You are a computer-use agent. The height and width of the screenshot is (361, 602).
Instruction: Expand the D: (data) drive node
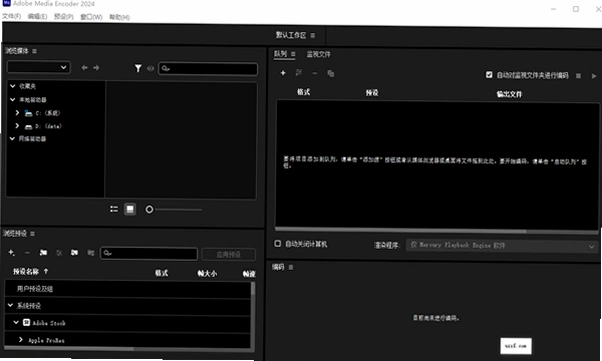pyautogui.click(x=17, y=126)
